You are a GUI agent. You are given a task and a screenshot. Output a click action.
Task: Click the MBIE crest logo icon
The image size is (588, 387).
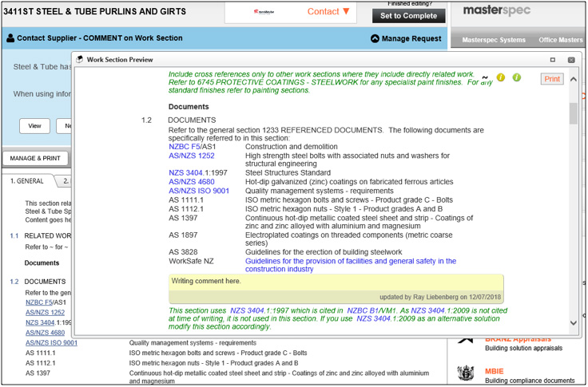pyautogui.click(x=465, y=374)
